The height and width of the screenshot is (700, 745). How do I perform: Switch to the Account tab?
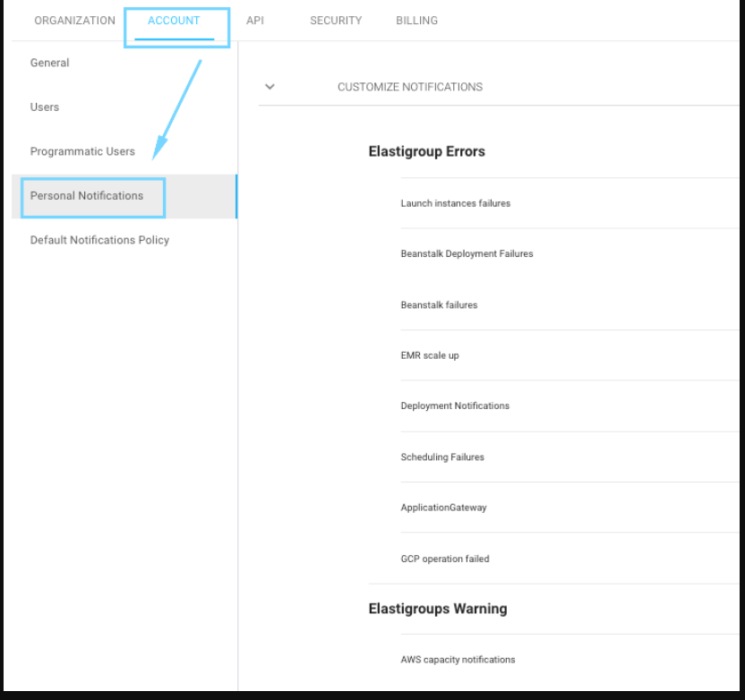click(174, 21)
